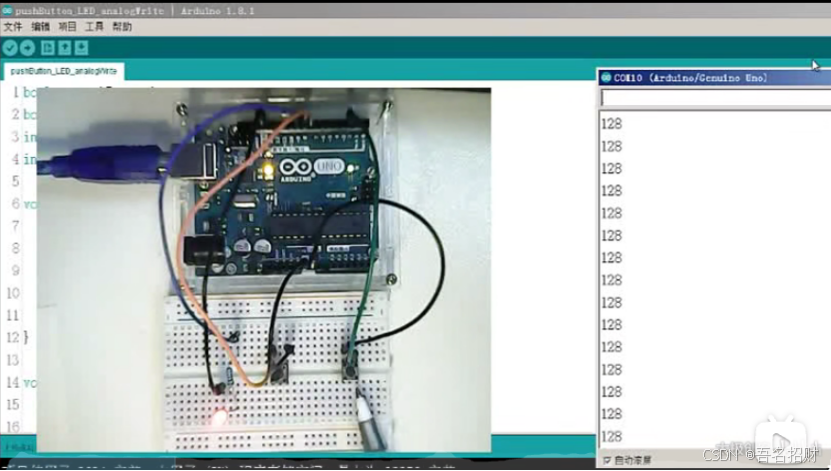Open the 工具 menu
The width and height of the screenshot is (831, 471).
click(94, 27)
